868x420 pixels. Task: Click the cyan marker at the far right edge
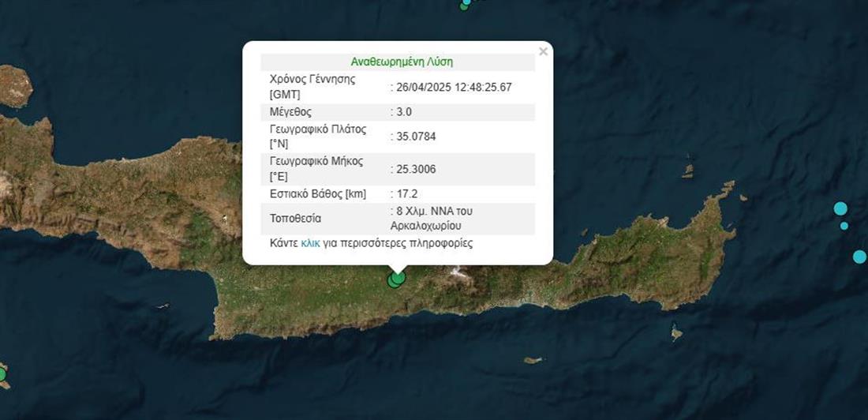click(859, 257)
